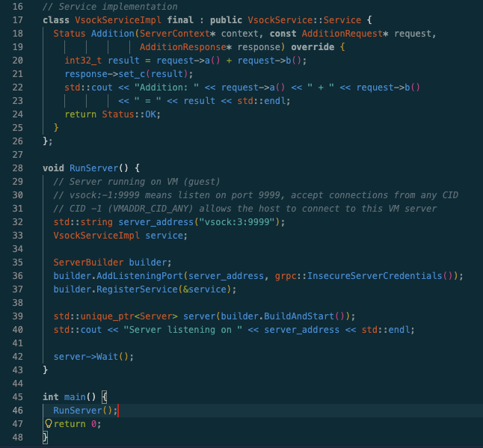This screenshot has height=448, width=483.
Task: Click "Service implementation" comment on line 16
Action: [x=110, y=7]
